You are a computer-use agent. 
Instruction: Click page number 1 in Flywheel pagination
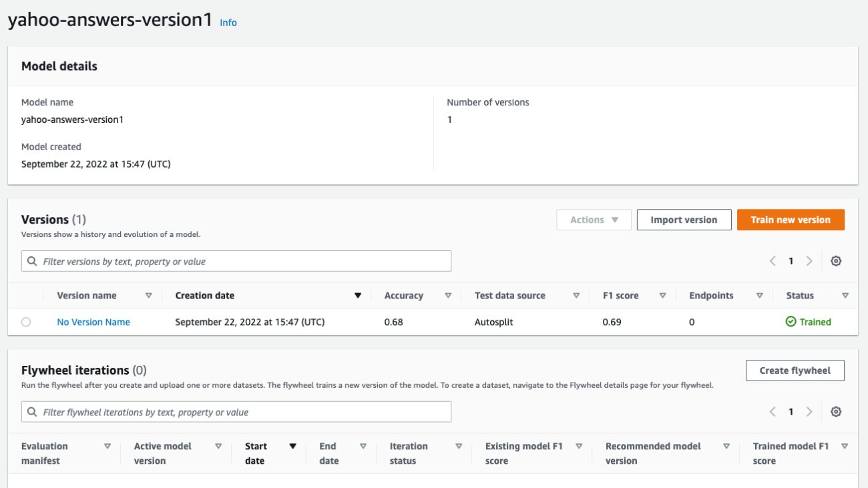pos(791,412)
